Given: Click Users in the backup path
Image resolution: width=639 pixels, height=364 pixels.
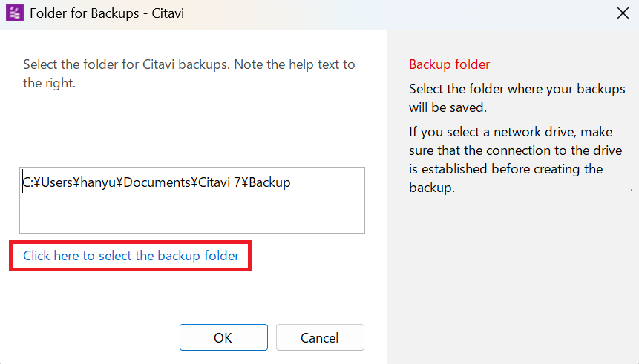Looking at the screenshot, I should tap(57, 182).
